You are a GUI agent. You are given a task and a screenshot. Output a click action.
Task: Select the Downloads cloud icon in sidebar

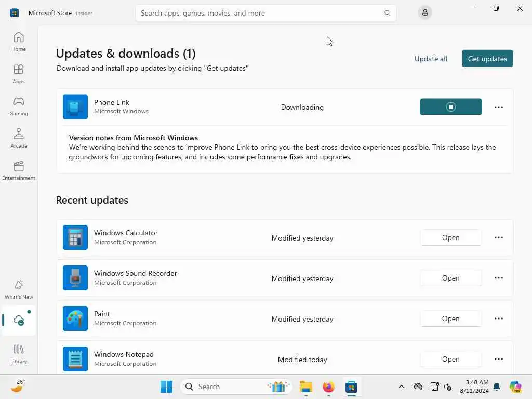[x=19, y=320]
